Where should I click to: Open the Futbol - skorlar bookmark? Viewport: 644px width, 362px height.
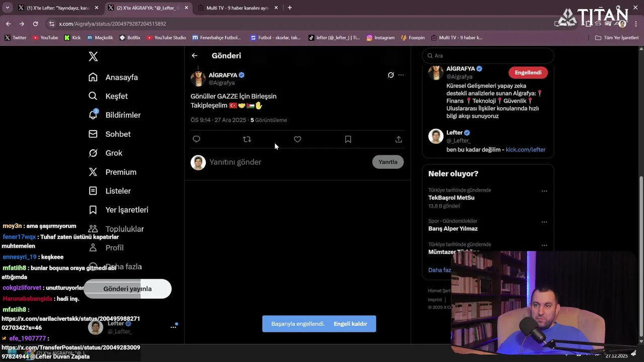point(276,38)
